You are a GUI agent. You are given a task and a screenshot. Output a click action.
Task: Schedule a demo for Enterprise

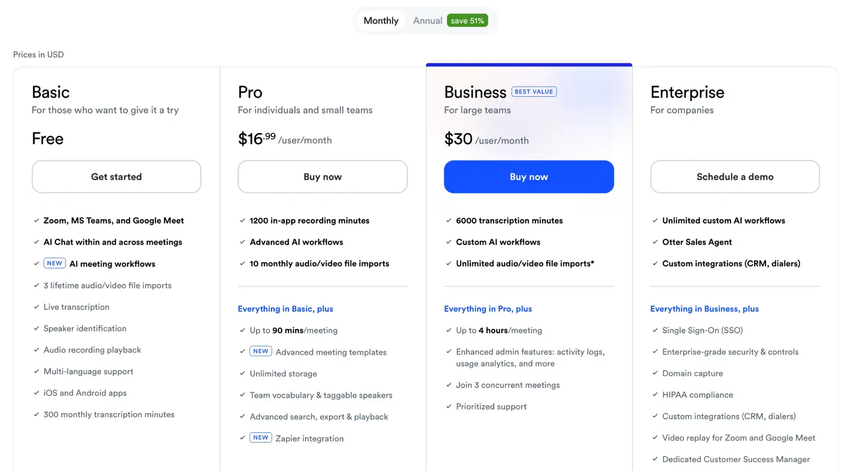[735, 177]
